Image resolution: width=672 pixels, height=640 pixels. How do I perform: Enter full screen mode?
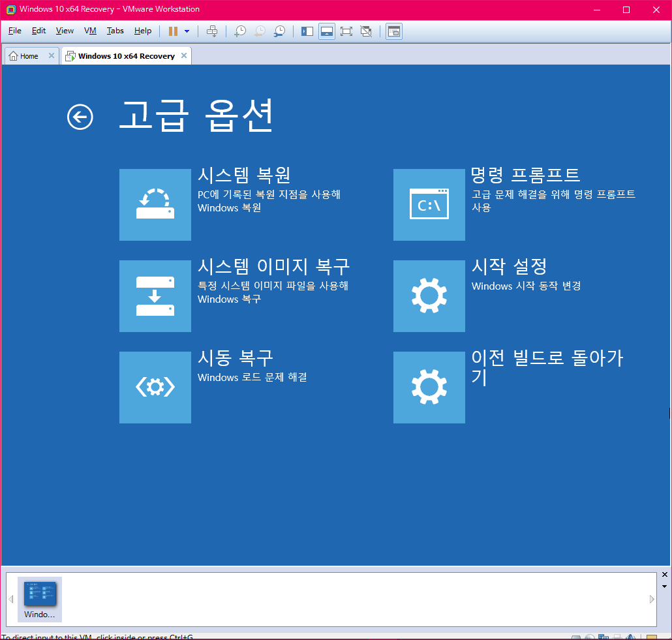coord(346,31)
